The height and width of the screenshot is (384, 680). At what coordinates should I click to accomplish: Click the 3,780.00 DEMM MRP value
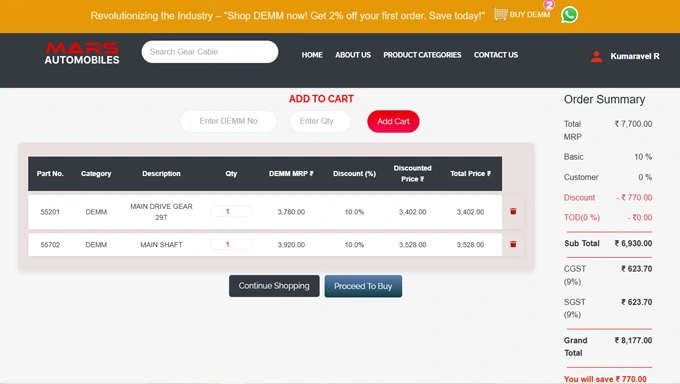click(291, 212)
